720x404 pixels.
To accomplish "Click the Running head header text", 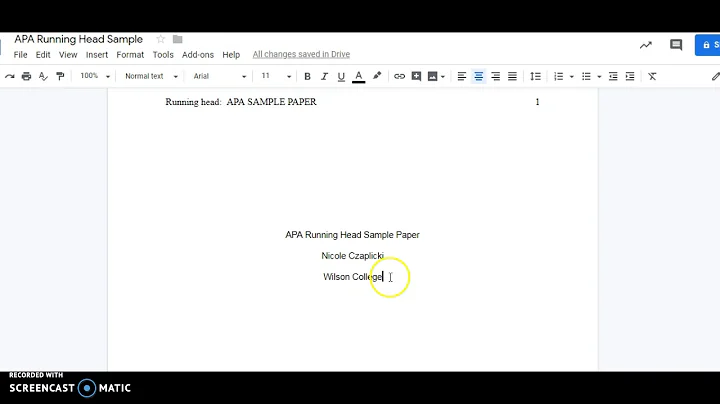I will (x=241, y=102).
